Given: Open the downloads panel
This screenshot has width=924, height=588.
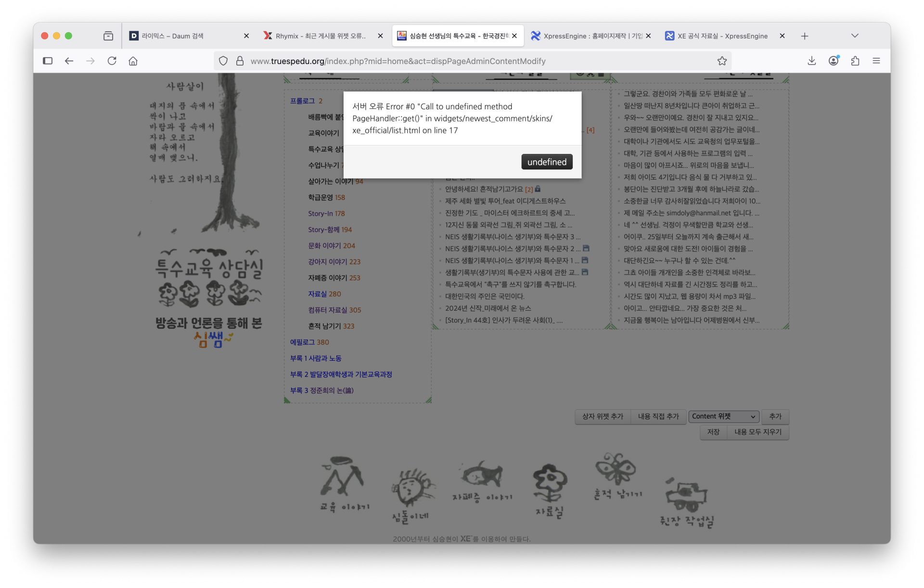Looking at the screenshot, I should tap(811, 61).
